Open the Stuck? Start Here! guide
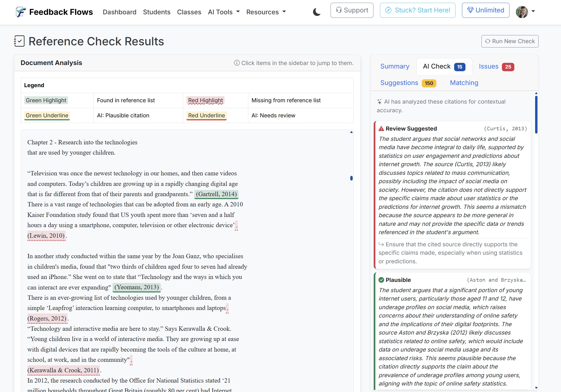 click(x=417, y=10)
